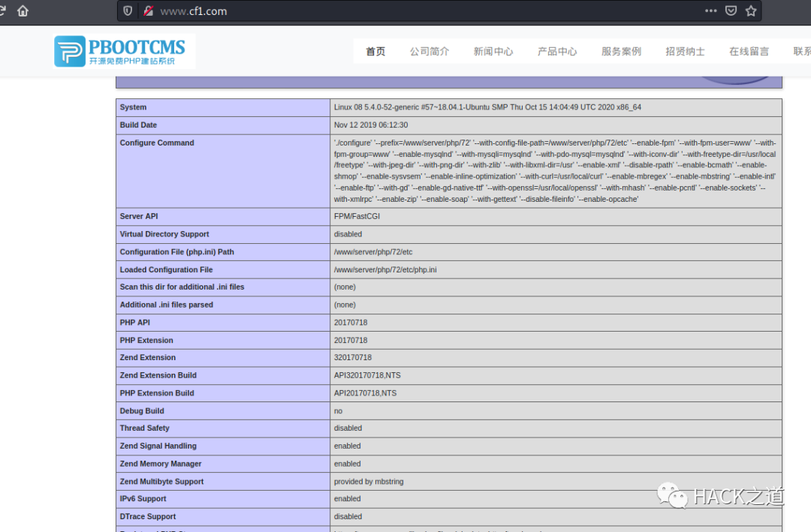This screenshot has width=811, height=532.
Task: Bookmark this page with star icon
Action: click(751, 11)
